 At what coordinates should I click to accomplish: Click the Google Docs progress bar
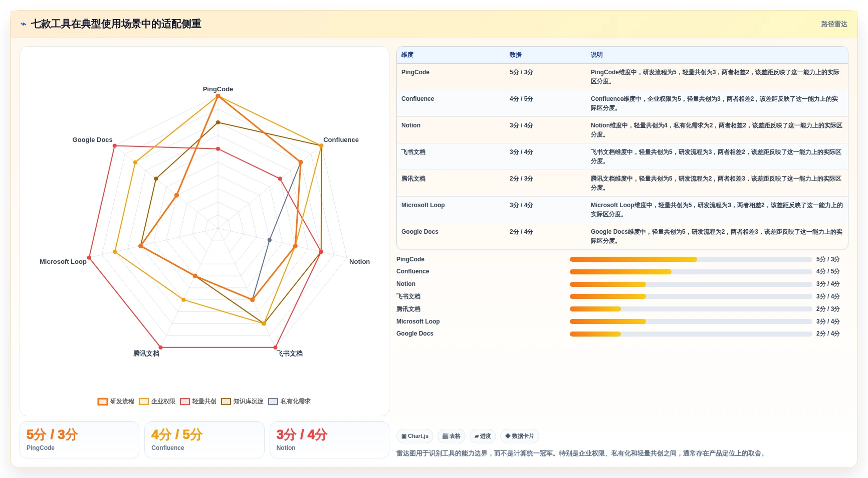pyautogui.click(x=691, y=334)
